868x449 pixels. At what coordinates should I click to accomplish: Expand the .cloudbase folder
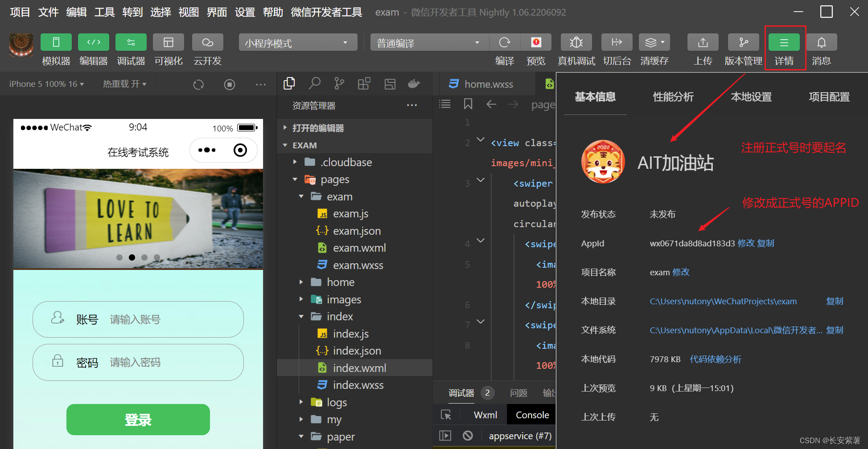[355, 162]
